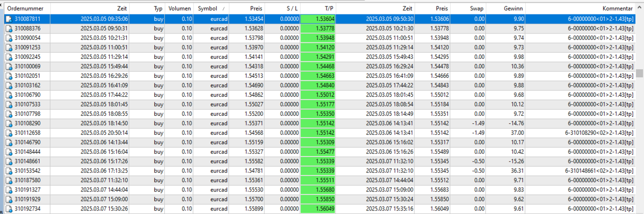Click the order icon beside 310091253

[x=8, y=47]
